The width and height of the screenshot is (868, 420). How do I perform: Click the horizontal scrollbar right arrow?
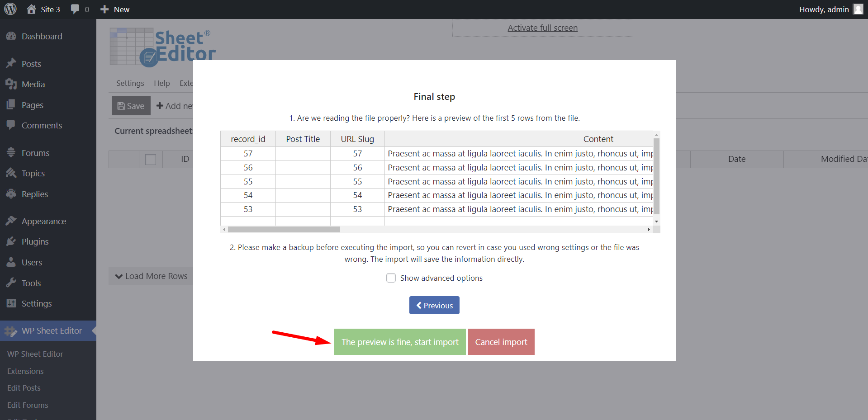pos(649,230)
